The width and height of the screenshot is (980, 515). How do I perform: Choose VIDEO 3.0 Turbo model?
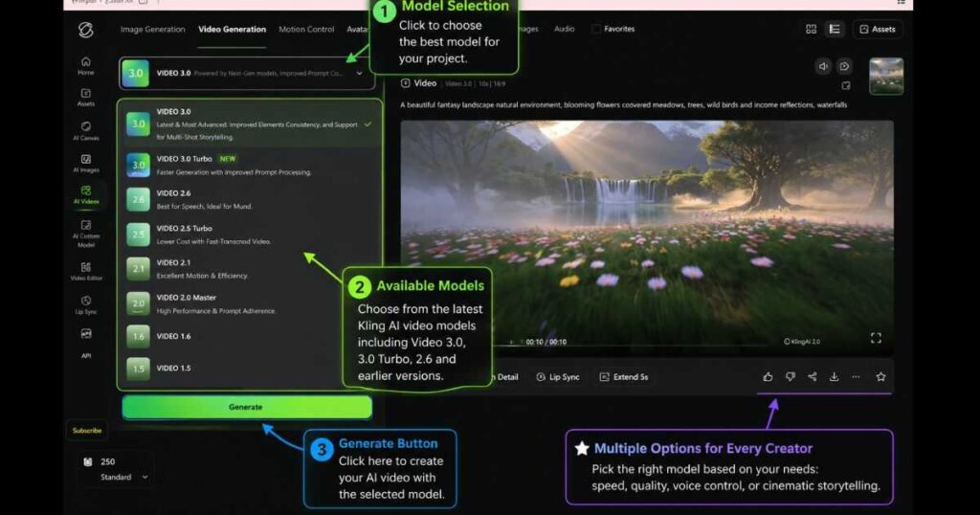pyautogui.click(x=250, y=165)
